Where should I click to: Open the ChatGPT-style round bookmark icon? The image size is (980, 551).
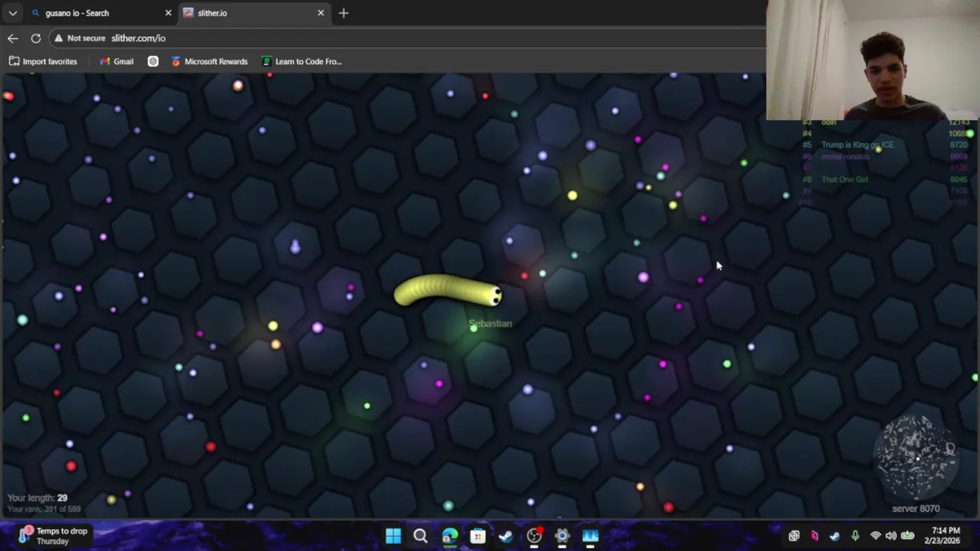coord(153,61)
